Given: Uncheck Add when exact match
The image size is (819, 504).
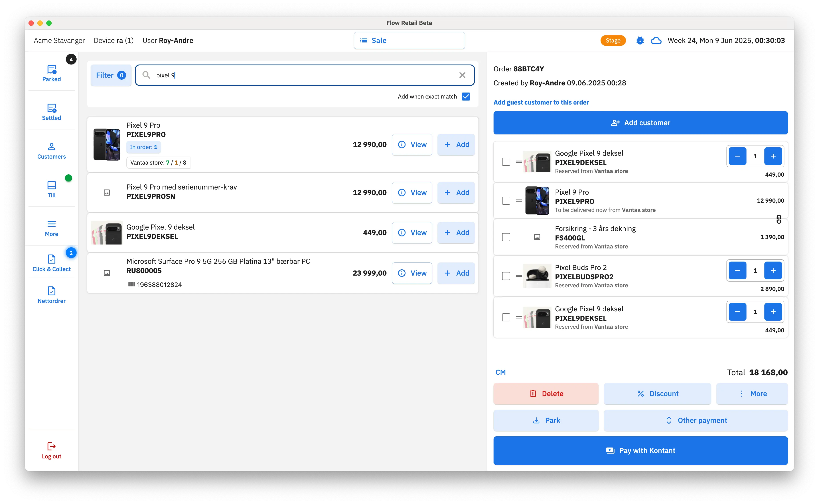Looking at the screenshot, I should [x=466, y=97].
